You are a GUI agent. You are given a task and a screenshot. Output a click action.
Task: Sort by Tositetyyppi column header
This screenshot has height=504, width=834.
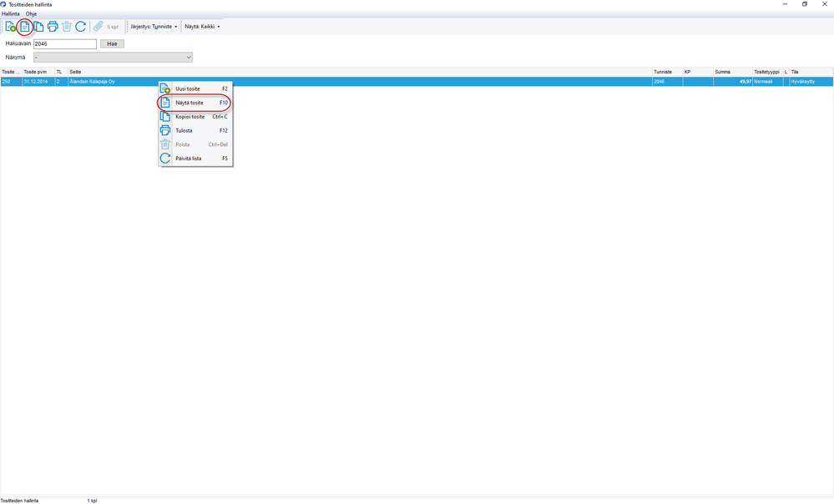767,72
